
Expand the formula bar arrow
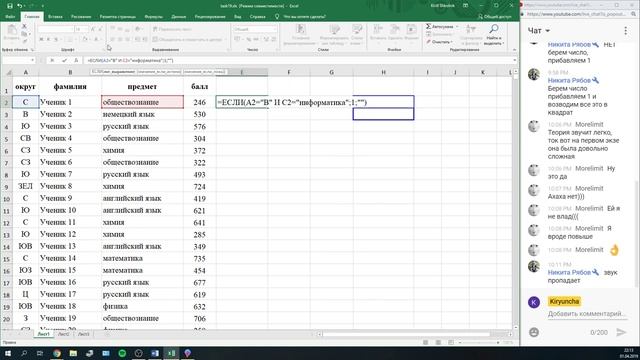point(514,60)
